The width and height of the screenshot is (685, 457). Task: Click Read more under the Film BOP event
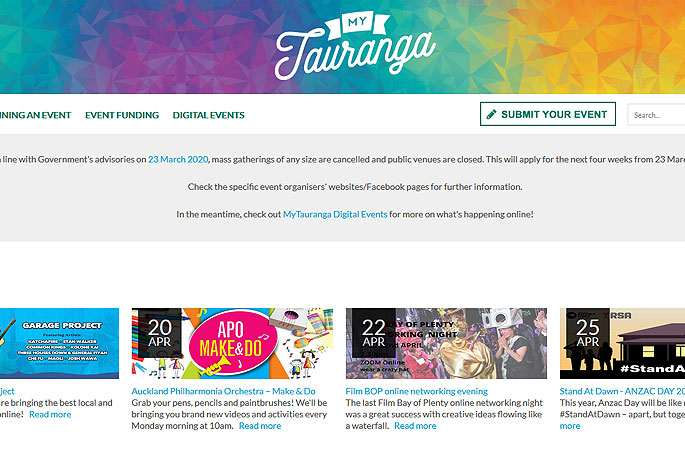coord(415,426)
